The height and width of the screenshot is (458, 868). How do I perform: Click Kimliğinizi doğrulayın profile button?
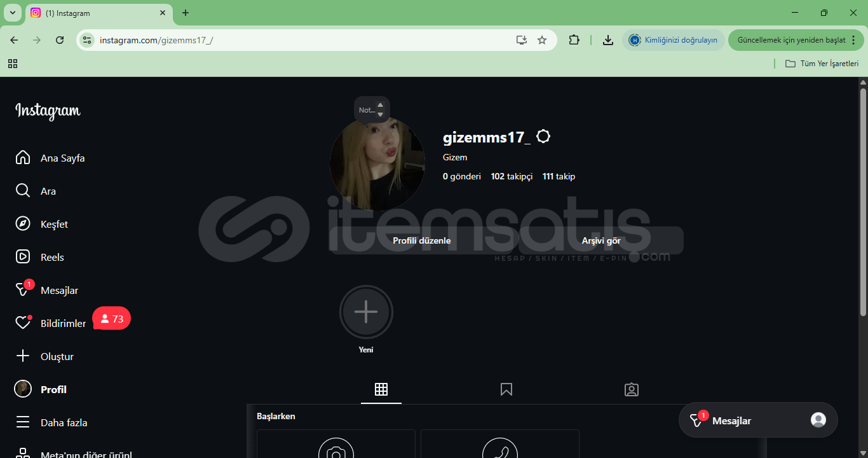click(674, 40)
